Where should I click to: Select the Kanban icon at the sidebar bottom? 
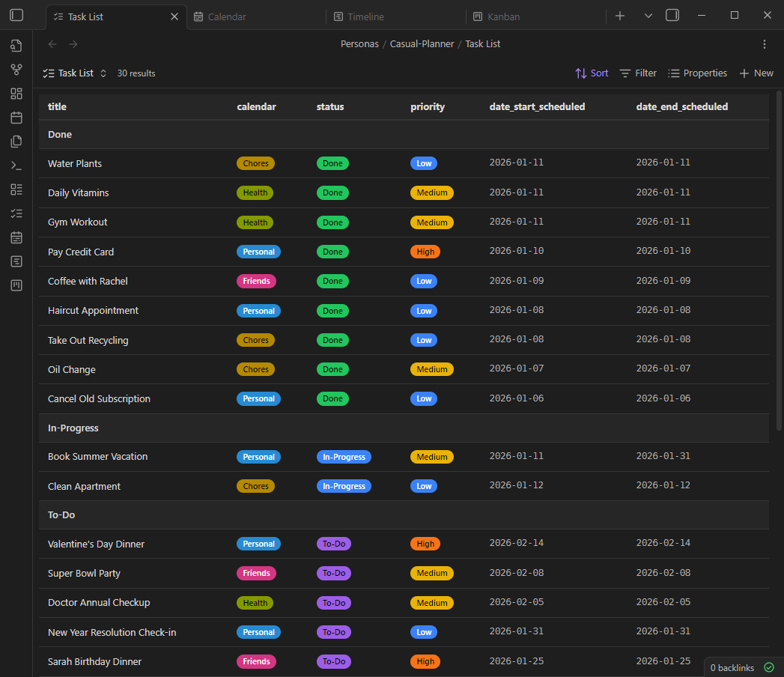point(16,285)
